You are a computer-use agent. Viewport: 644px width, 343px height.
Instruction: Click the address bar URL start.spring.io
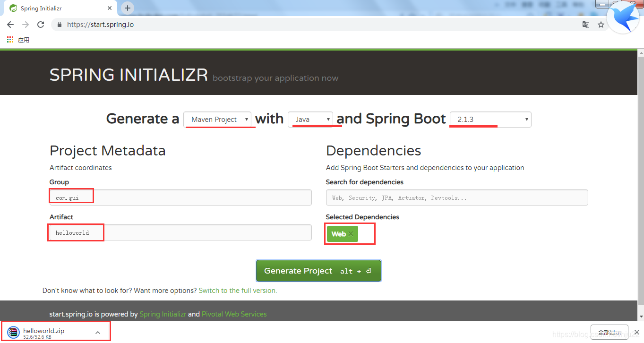pos(100,25)
